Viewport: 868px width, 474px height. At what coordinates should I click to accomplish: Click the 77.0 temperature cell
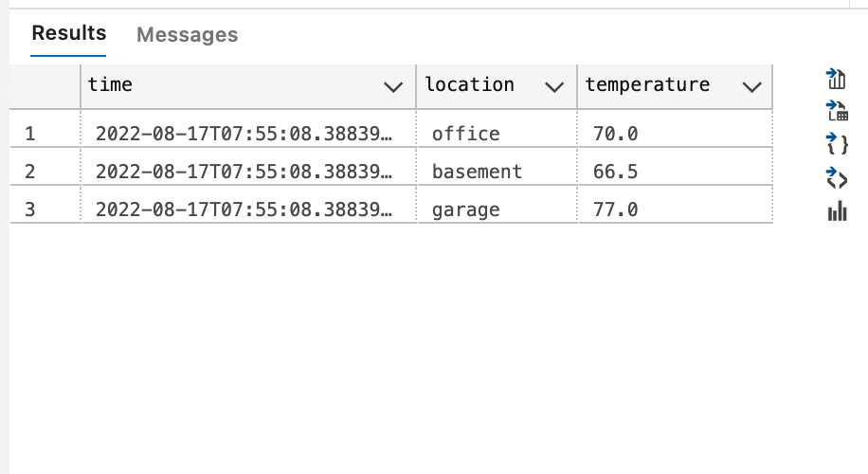616,210
